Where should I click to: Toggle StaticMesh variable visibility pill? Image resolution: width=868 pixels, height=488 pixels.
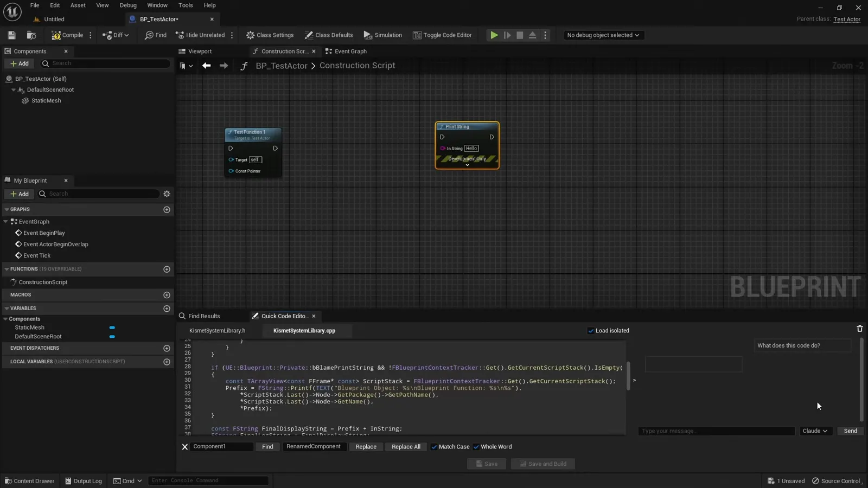tap(112, 328)
